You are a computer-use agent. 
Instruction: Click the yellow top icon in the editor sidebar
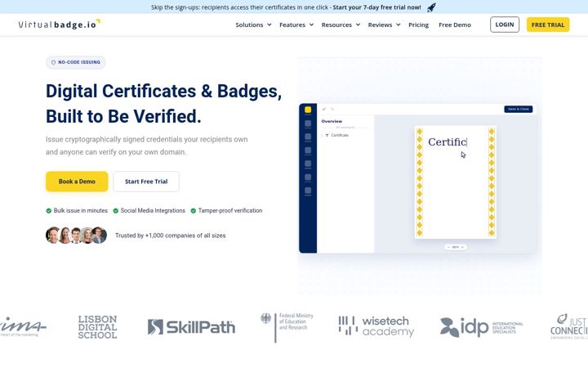point(308,110)
